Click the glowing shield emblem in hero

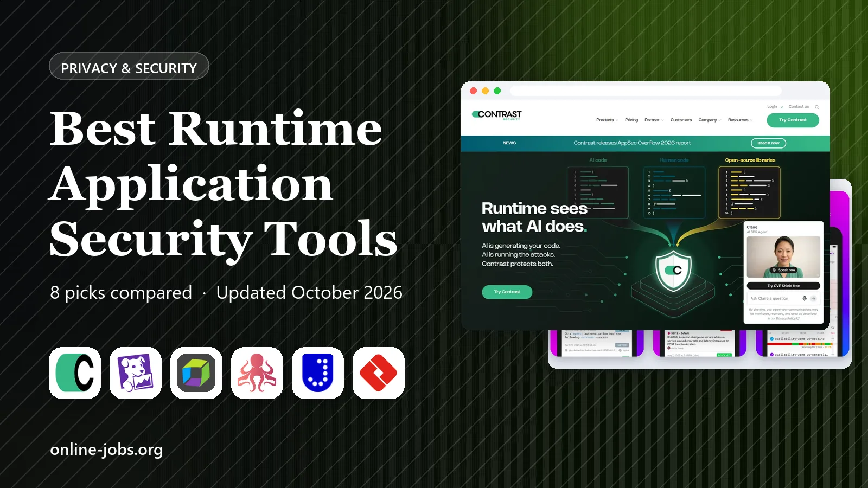[x=673, y=271]
